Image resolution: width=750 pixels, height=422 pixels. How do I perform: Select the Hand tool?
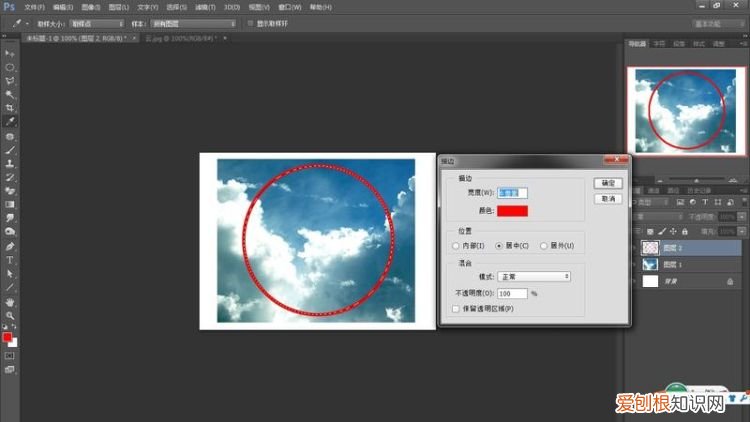click(x=10, y=301)
